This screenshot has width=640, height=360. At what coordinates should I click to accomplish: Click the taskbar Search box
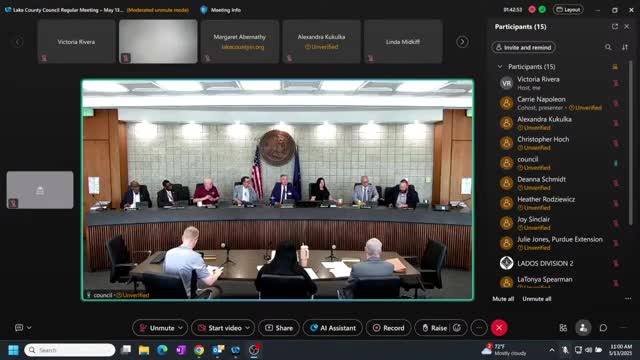point(70,350)
